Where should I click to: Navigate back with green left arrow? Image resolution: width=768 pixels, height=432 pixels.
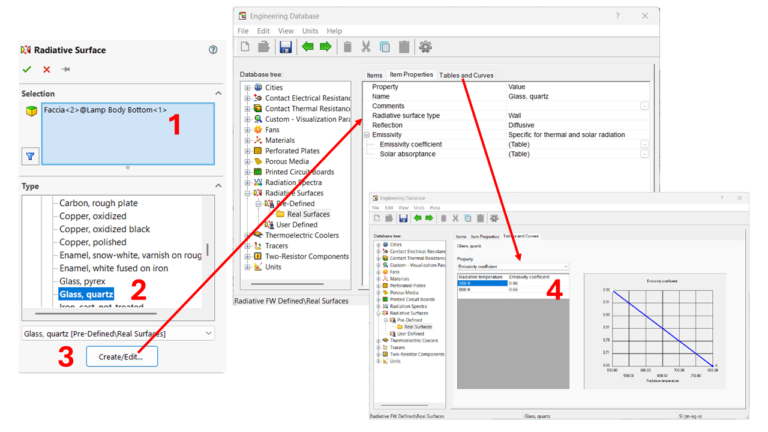[x=308, y=47]
